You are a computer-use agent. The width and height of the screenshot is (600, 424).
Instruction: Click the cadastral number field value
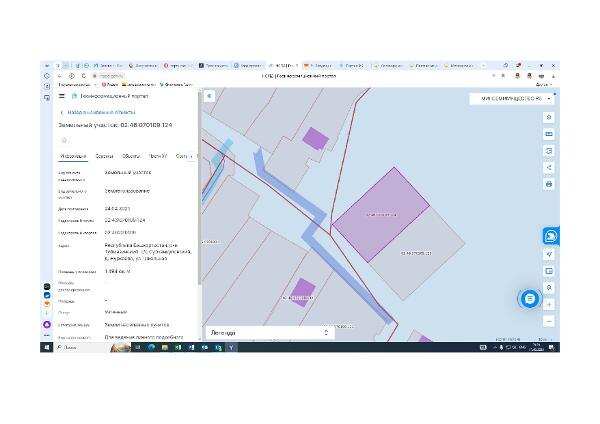[125, 220]
